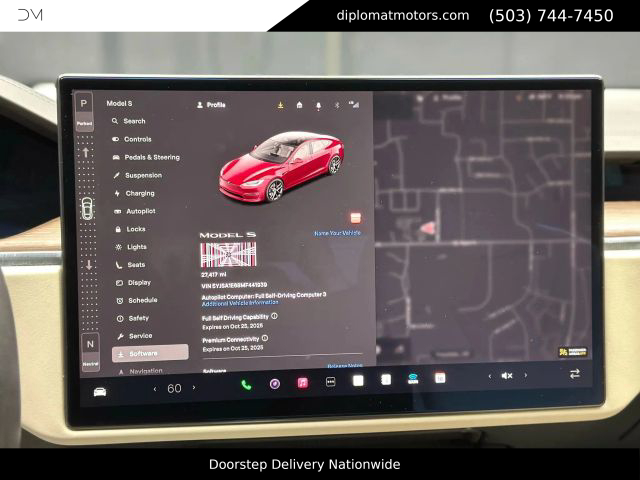This screenshot has width=640, height=480.
Task: Open notifications via the bell icon
Action: coord(318,106)
